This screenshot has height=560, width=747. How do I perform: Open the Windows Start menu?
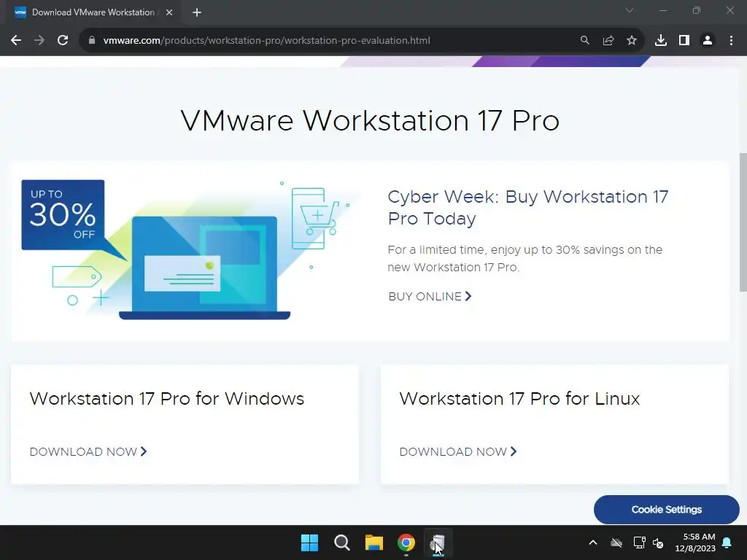[309, 542]
